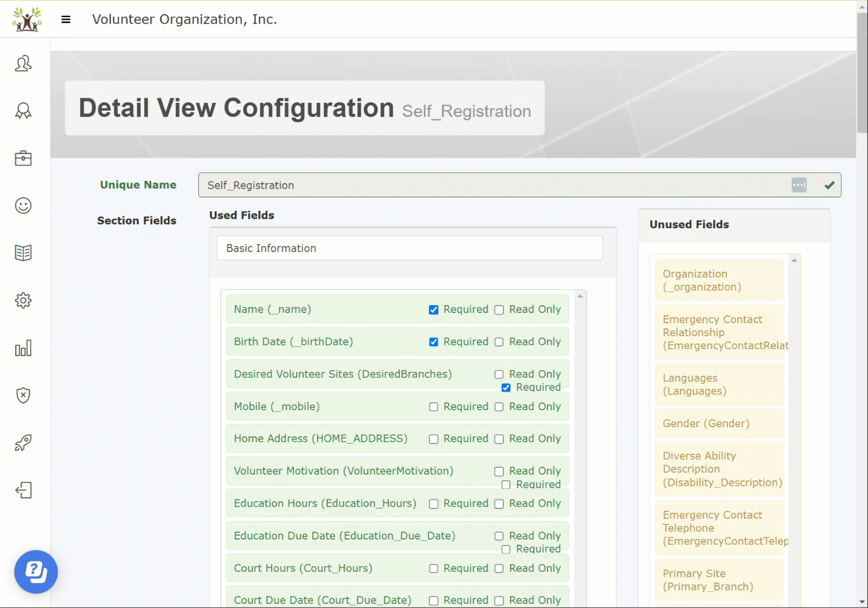Click the smiley face sidebar icon
This screenshot has height=608, width=868.
(x=23, y=206)
